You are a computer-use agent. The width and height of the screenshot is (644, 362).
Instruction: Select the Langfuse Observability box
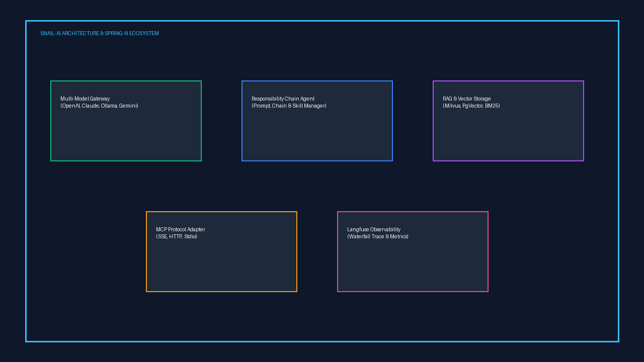pyautogui.click(x=413, y=251)
